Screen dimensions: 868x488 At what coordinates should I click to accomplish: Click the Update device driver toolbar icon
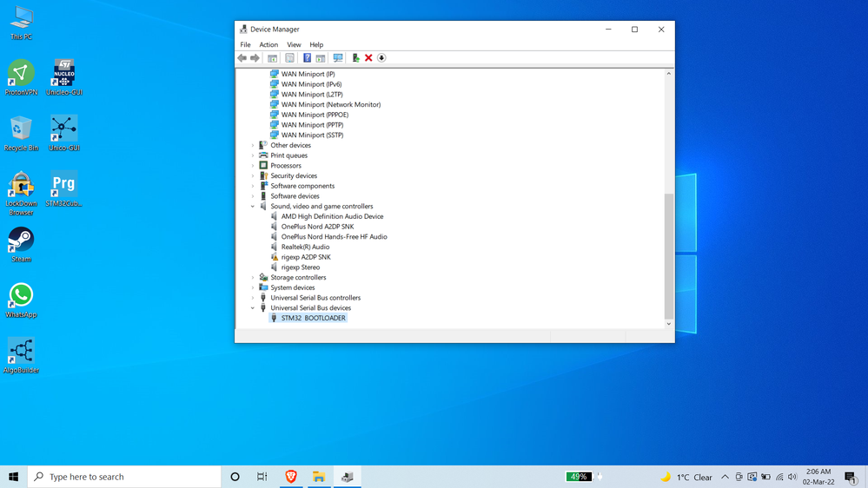point(355,58)
